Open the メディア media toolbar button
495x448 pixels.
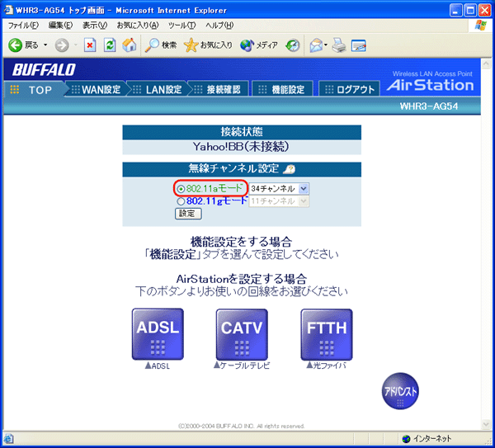point(259,45)
